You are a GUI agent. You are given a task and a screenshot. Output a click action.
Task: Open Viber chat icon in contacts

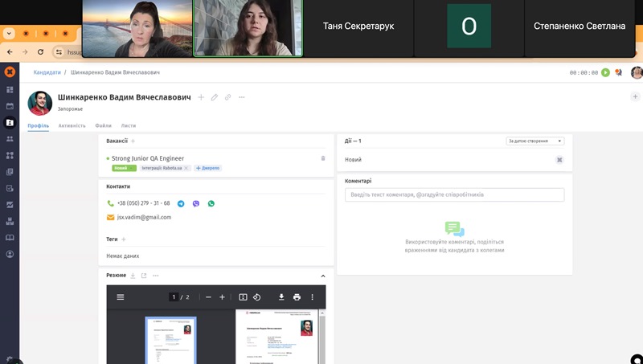pos(196,204)
